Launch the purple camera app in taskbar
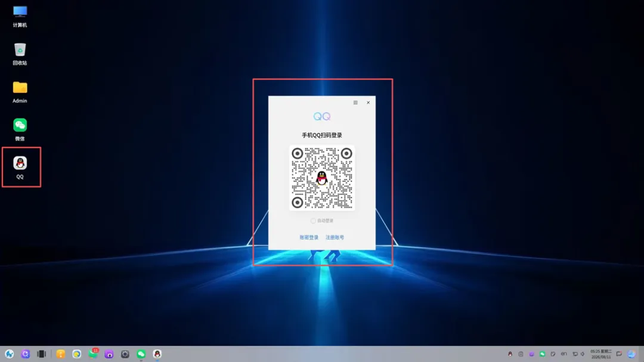644x362 pixels. 109,354
